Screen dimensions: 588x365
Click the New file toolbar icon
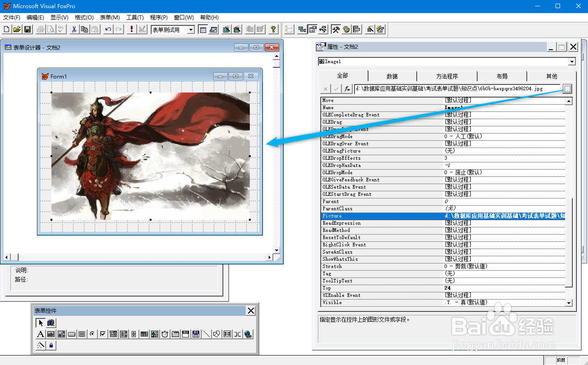tap(7, 29)
